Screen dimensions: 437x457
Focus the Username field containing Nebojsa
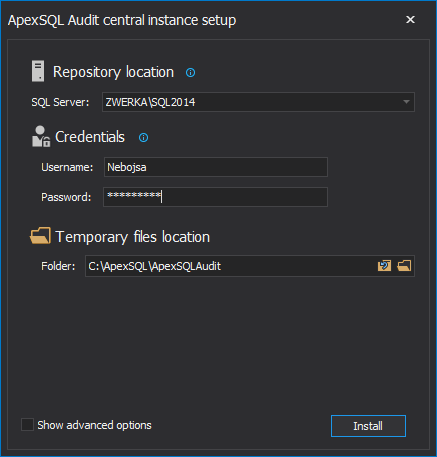coord(216,167)
